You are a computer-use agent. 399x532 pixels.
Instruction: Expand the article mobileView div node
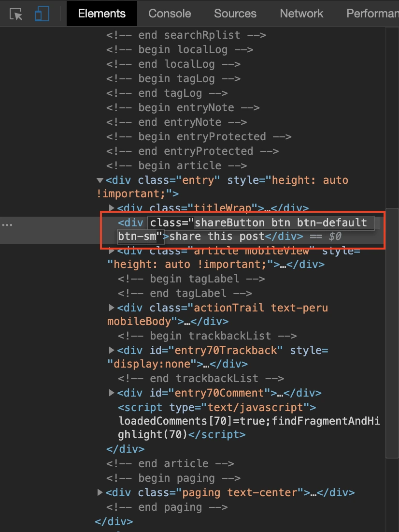click(x=112, y=251)
